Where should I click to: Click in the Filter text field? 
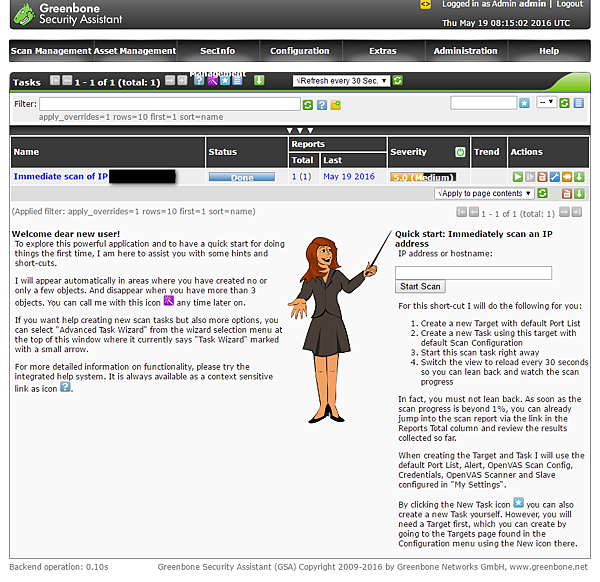click(x=170, y=104)
